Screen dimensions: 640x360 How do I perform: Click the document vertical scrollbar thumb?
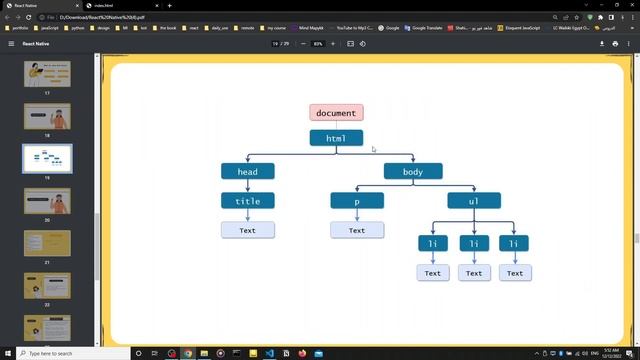[637, 238]
